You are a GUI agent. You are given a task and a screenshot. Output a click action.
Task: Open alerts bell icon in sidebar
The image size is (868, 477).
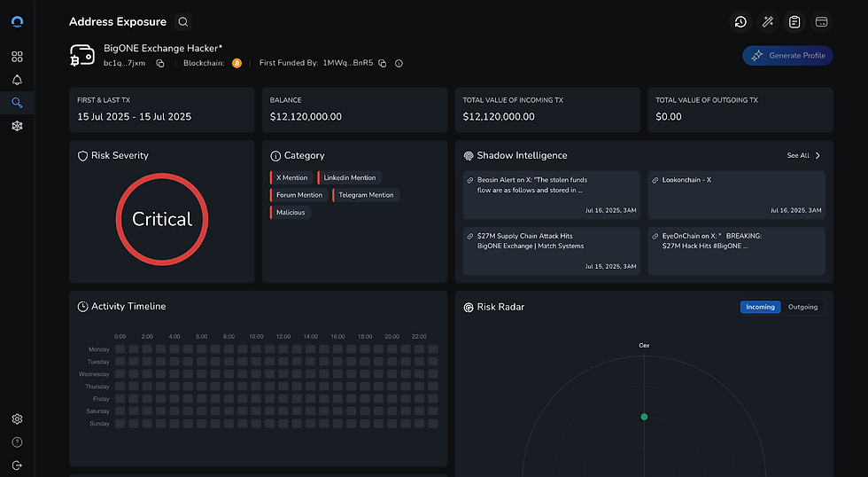click(17, 80)
